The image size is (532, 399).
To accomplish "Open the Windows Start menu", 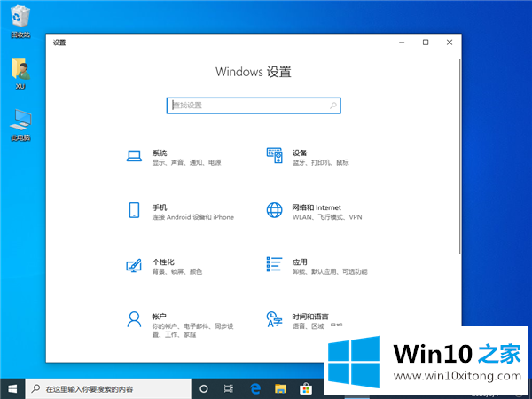I will [12, 389].
